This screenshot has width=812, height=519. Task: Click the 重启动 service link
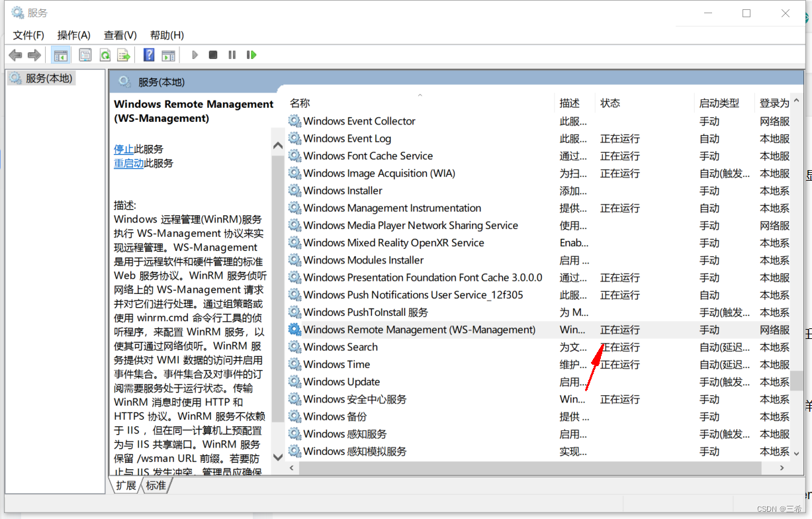pos(128,164)
